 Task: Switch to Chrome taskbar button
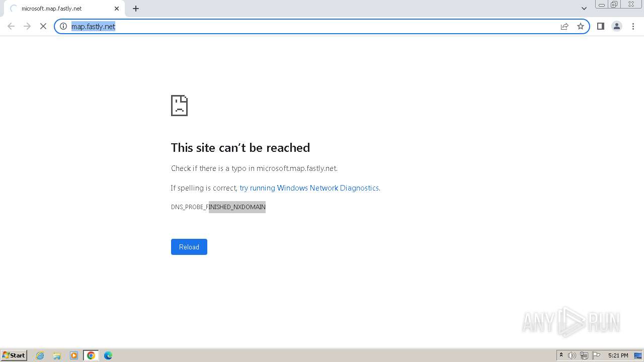tap(91, 355)
